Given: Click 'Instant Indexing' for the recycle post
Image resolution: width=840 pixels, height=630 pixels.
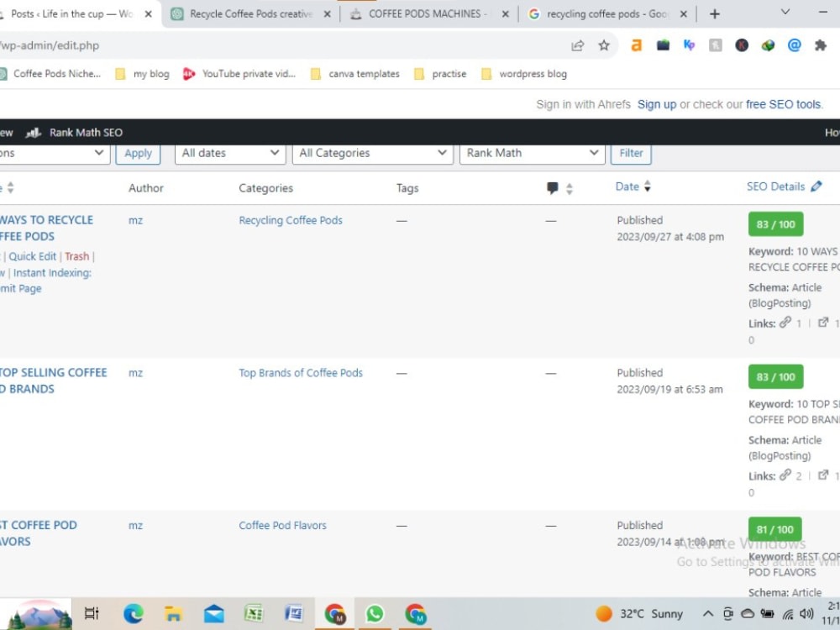Looking at the screenshot, I should (x=52, y=273).
